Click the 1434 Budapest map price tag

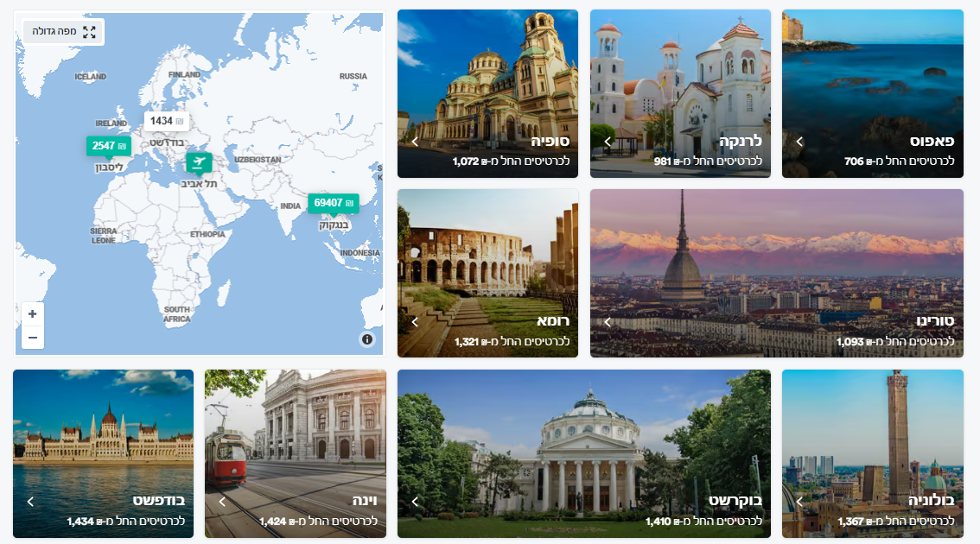pos(166,121)
